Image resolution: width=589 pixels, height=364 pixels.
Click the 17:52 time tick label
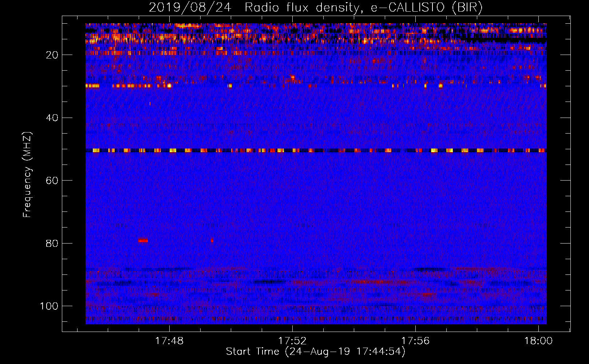tap(292, 341)
